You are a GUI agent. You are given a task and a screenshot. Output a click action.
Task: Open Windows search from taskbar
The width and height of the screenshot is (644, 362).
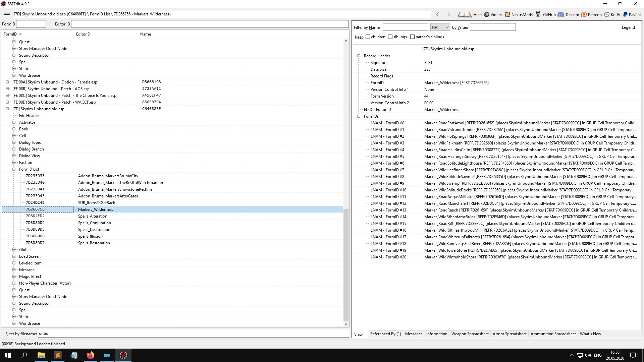point(24,355)
